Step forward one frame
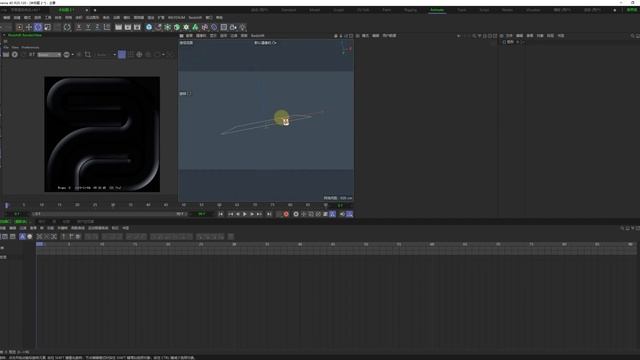 252,214
